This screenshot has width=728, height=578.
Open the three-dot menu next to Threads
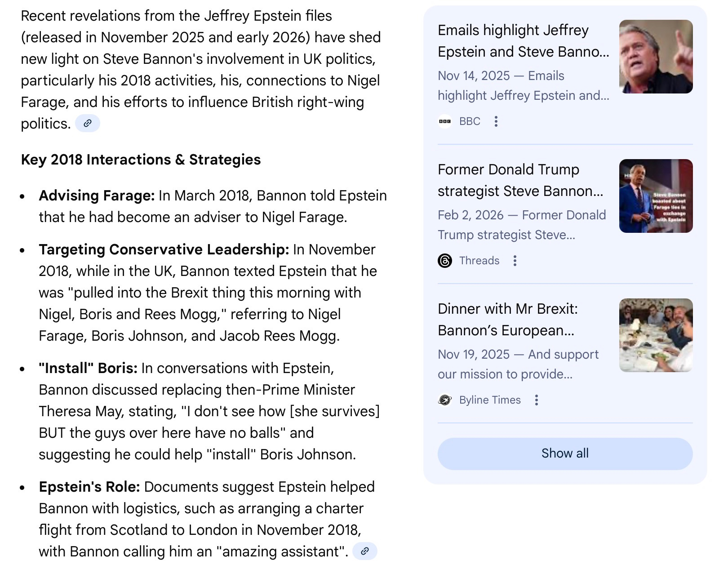pos(515,261)
